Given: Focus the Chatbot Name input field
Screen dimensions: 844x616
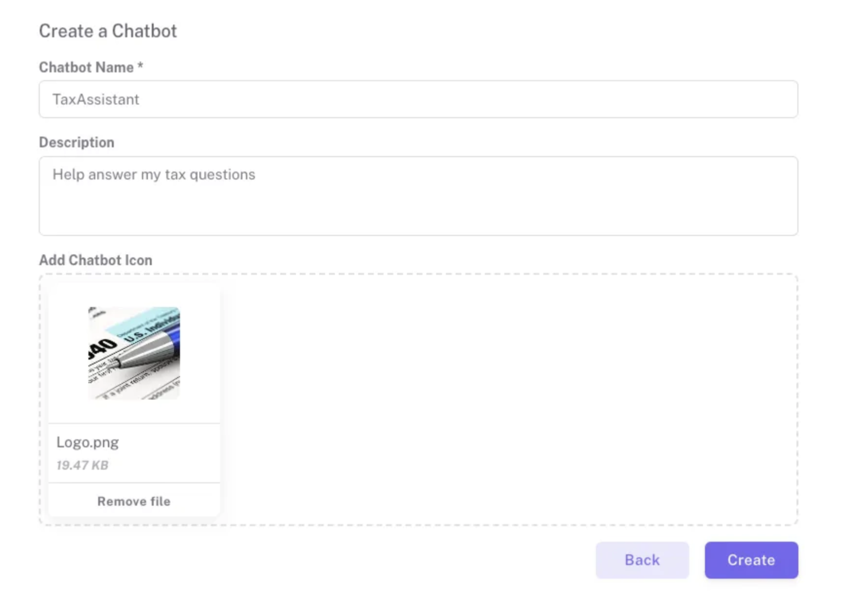Looking at the screenshot, I should (x=418, y=99).
